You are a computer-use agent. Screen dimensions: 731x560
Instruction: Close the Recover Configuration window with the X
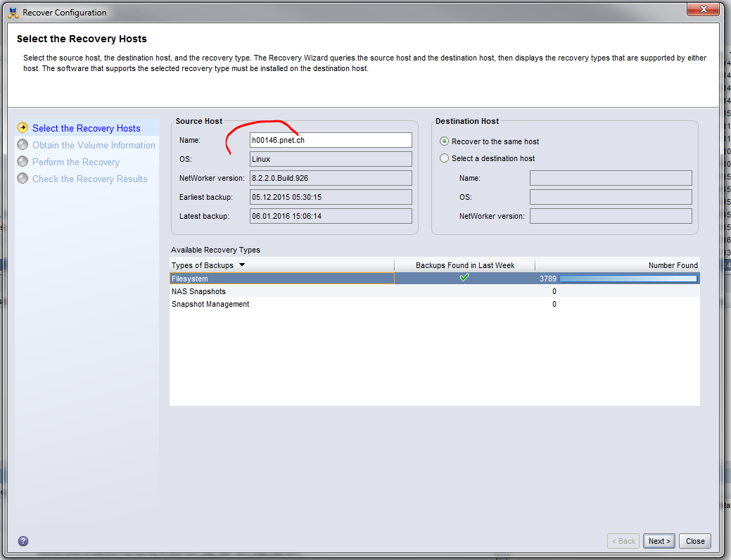click(704, 9)
